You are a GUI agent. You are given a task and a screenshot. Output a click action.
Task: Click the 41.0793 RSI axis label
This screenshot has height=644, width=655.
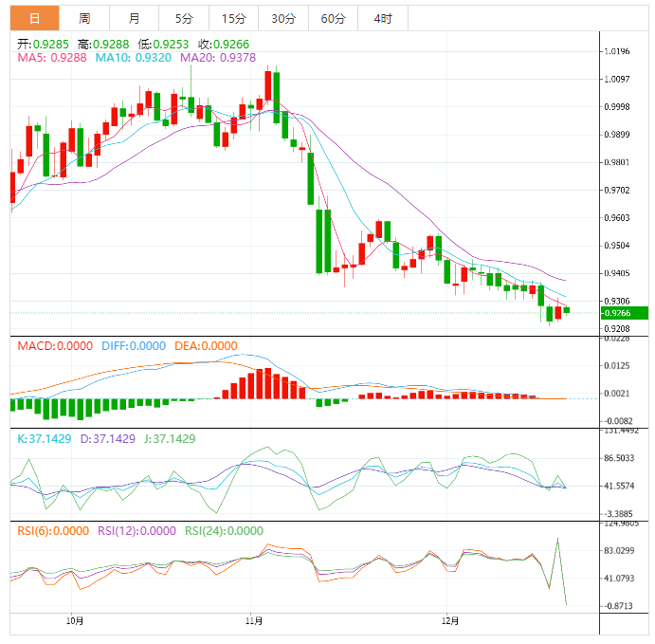pyautogui.click(x=619, y=579)
